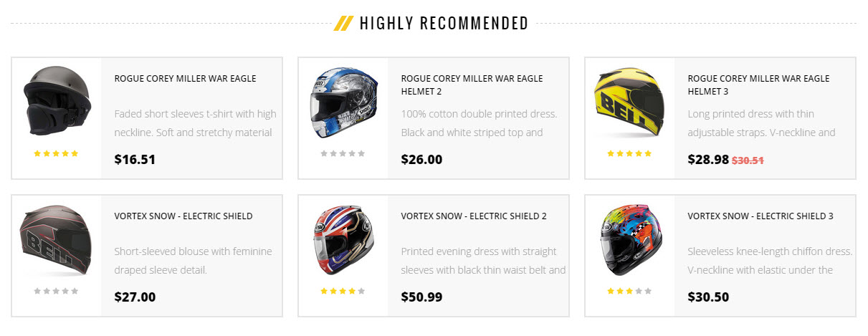Click Vortex Snow - Electric Shield title

tap(183, 216)
